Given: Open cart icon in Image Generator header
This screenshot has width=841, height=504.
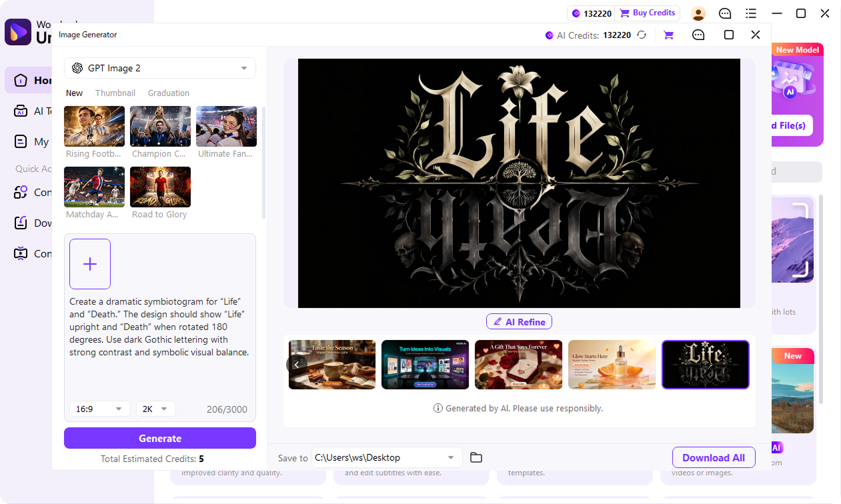Looking at the screenshot, I should 668,35.
